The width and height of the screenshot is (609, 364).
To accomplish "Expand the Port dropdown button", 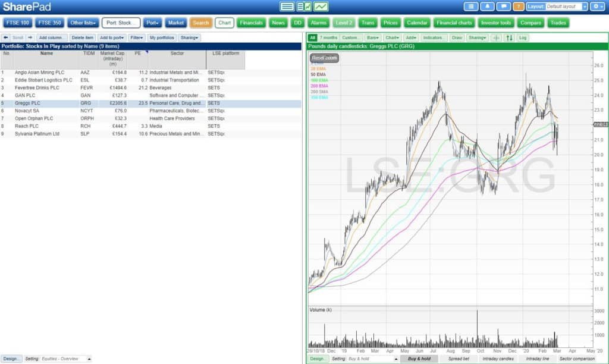I will [x=152, y=23].
